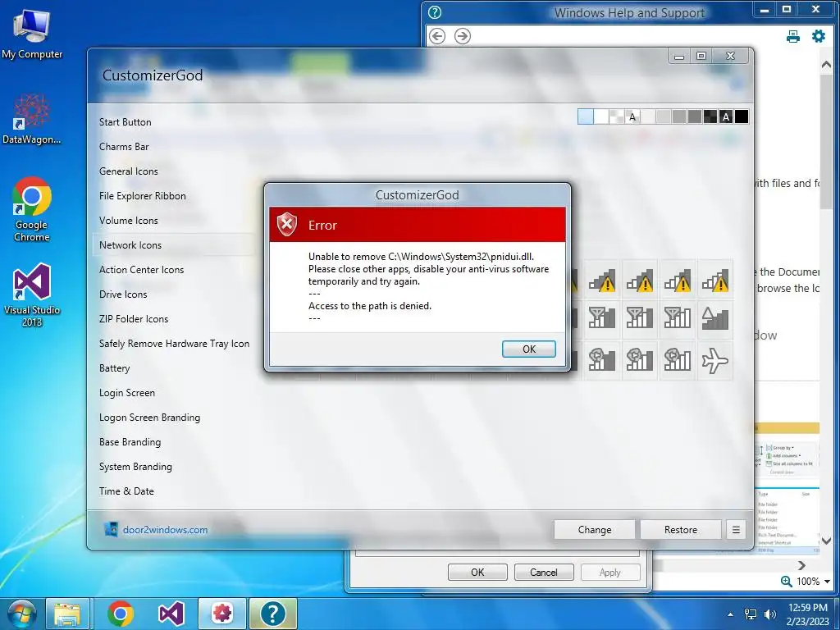Open Logon Screen Branding section
This screenshot has height=630, width=840.
tap(149, 418)
